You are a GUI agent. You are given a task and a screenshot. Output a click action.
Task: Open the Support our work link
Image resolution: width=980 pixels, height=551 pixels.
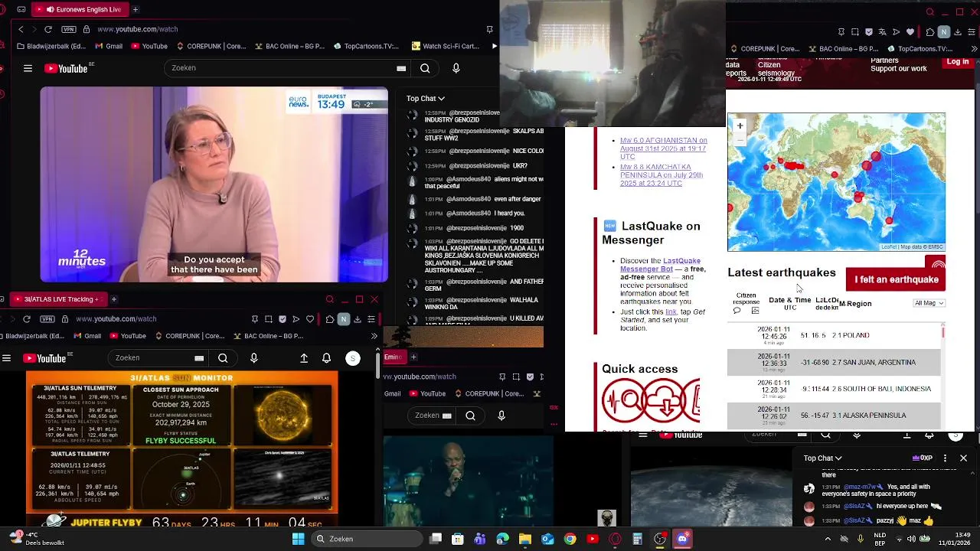tap(898, 69)
